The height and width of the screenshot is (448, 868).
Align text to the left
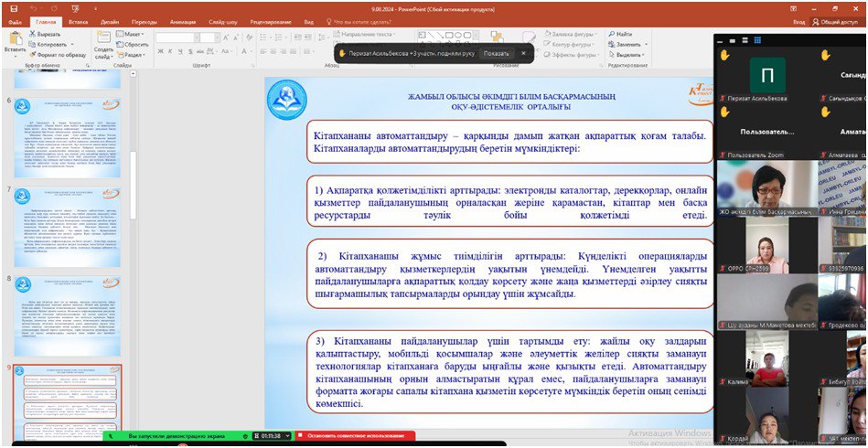pyautogui.click(x=263, y=51)
